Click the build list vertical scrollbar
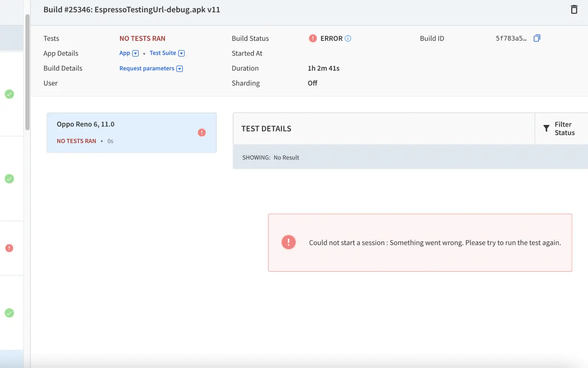The image size is (588, 368). click(x=27, y=72)
